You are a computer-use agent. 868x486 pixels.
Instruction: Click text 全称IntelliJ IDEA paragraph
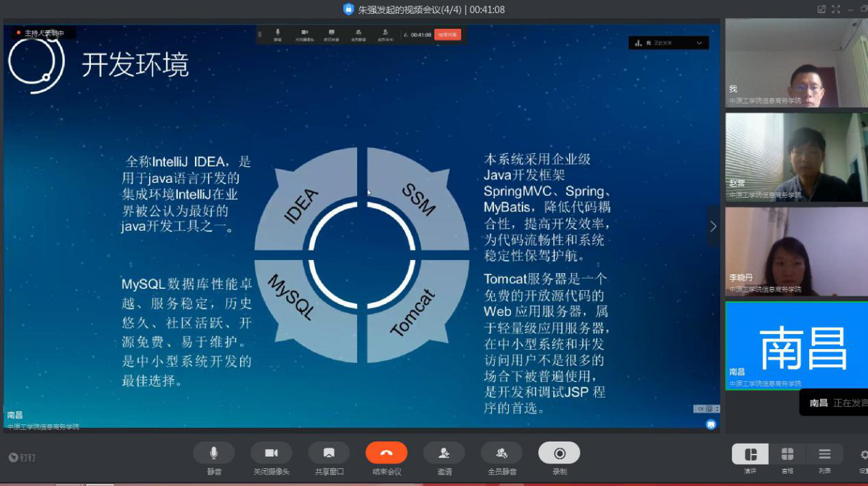tap(186, 194)
